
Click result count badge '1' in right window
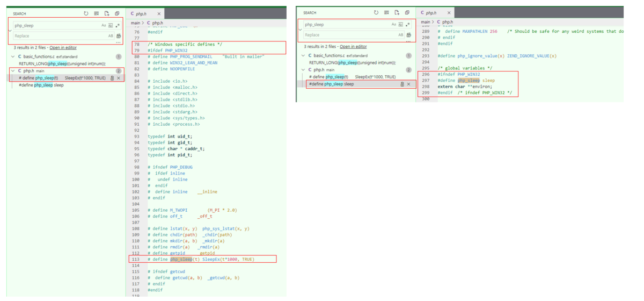coord(408,55)
